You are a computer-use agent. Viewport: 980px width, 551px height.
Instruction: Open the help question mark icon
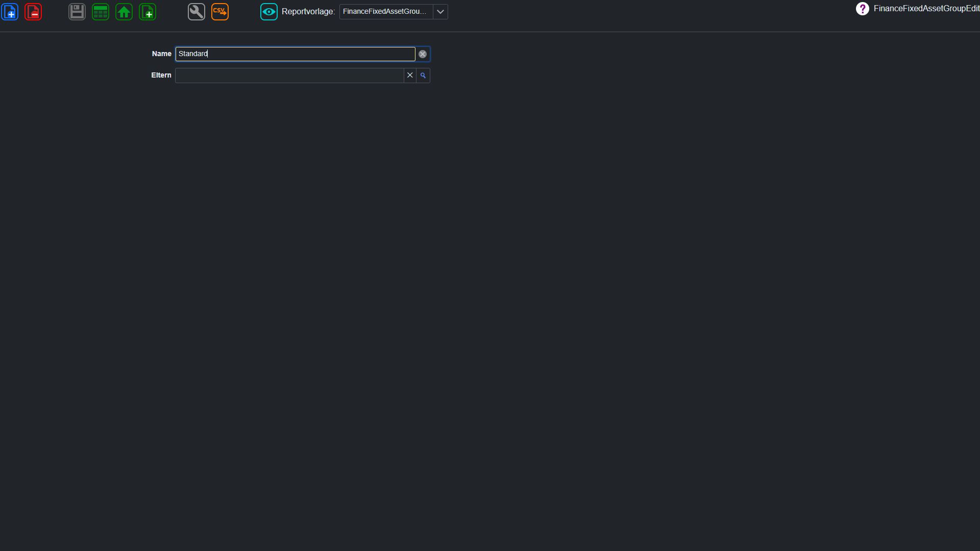pyautogui.click(x=863, y=9)
